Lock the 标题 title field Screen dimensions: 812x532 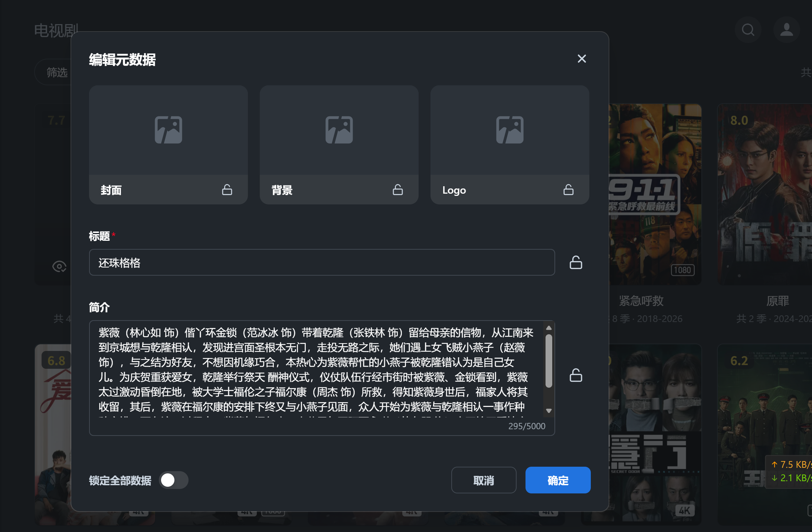(x=576, y=262)
